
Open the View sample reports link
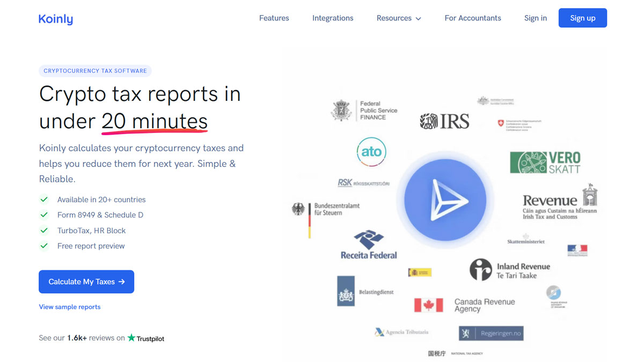70,306
